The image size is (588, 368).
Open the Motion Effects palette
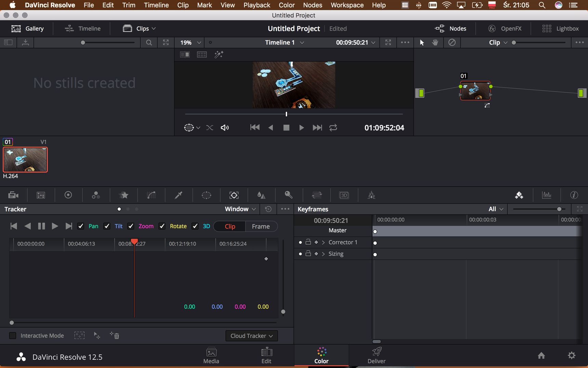[x=123, y=195]
